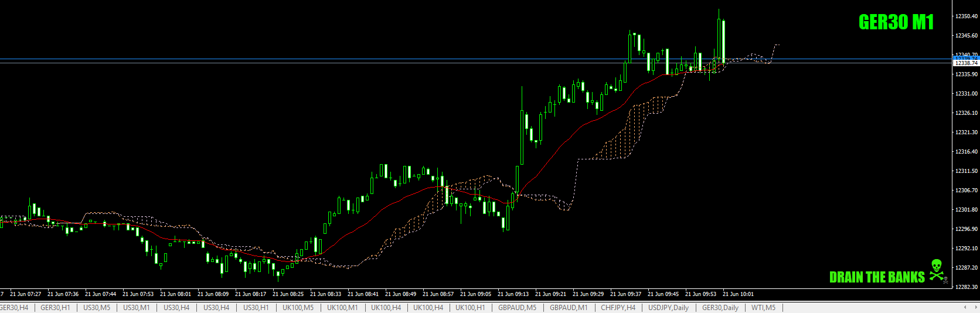
Task: Click the 12321.30 price scale value
Action: tap(967, 132)
